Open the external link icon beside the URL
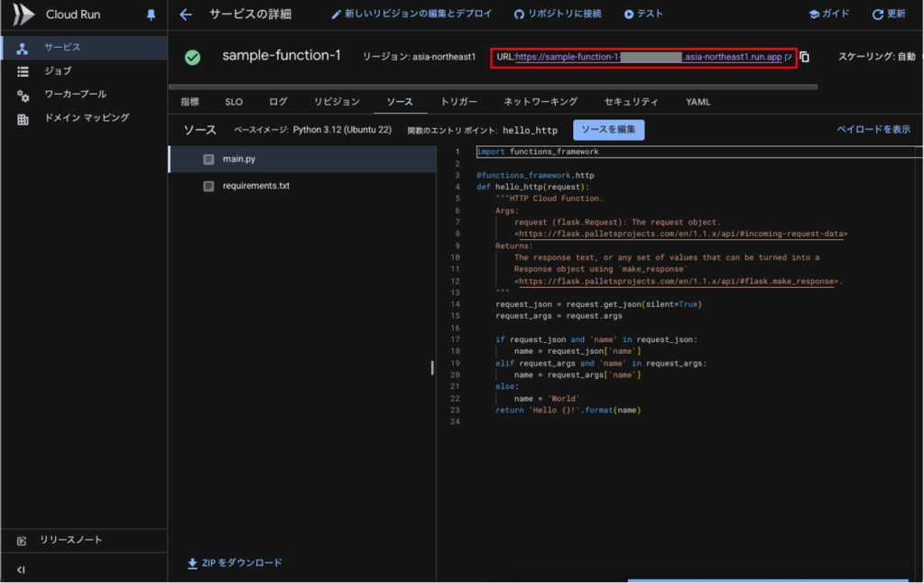 [x=788, y=57]
